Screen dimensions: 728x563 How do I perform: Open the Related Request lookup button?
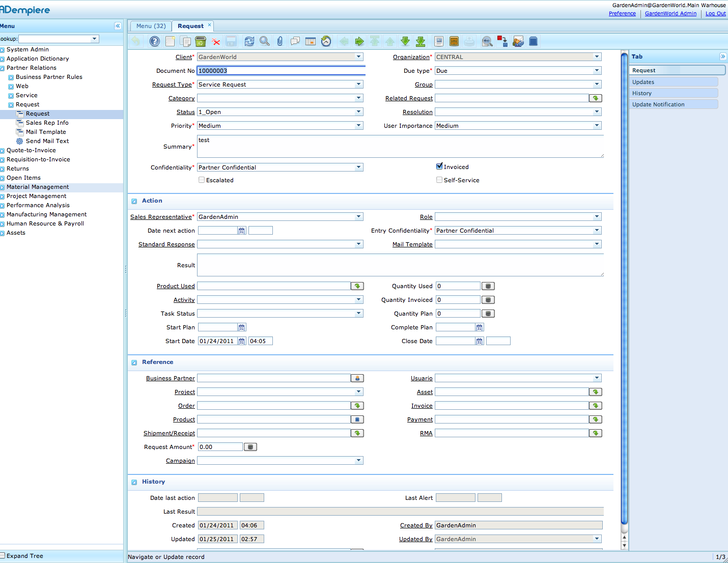[x=596, y=98]
